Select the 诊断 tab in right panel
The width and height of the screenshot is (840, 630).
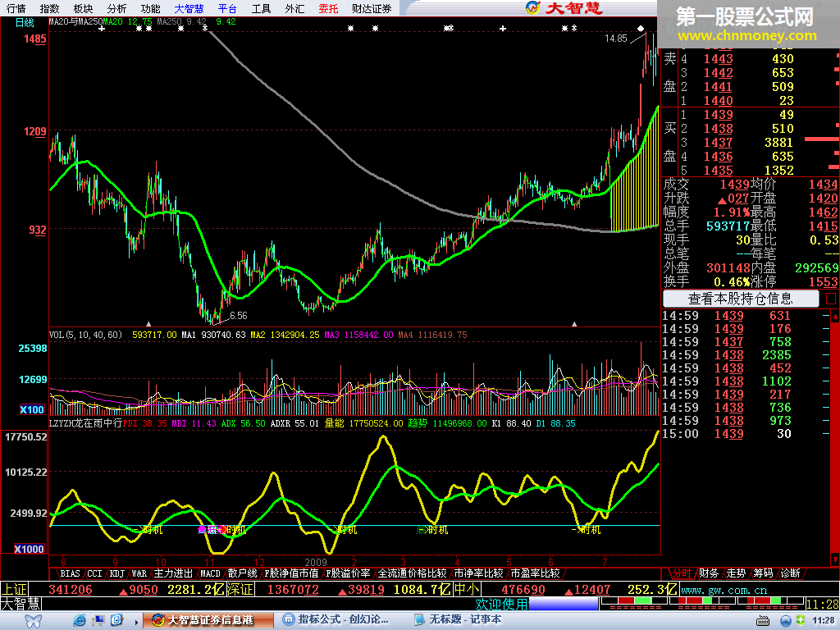pos(791,573)
